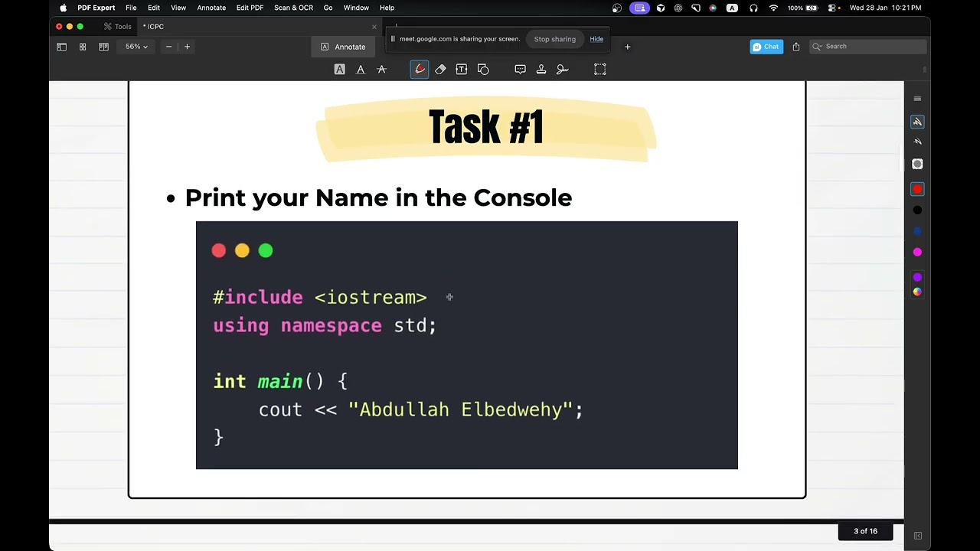980x551 pixels.
Task: Select the rectangular selection tool
Action: [600, 70]
